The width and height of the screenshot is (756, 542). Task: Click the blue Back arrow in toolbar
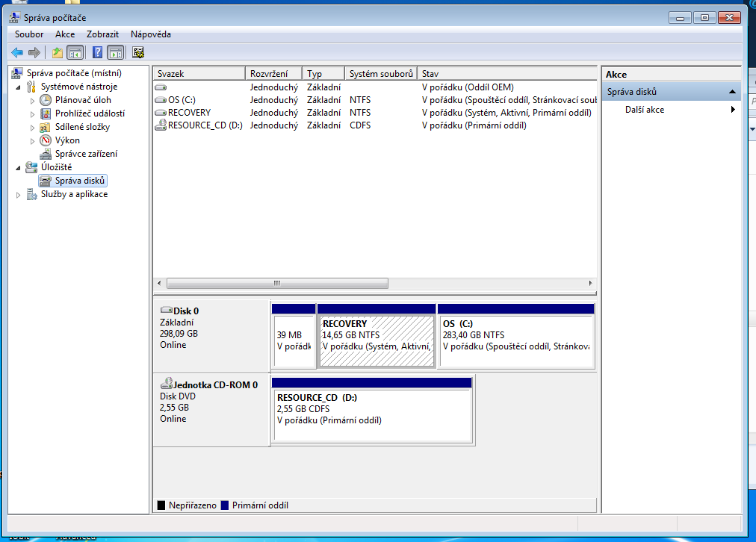click(x=16, y=52)
